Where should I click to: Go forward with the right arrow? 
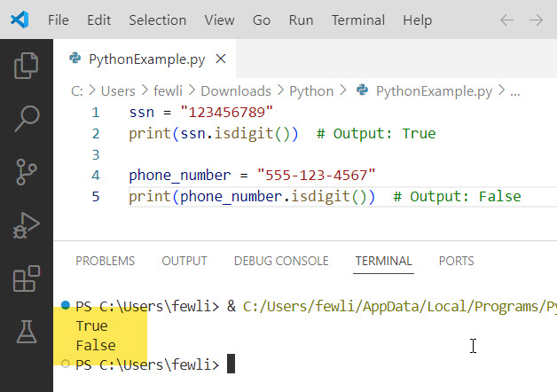pos(536,20)
